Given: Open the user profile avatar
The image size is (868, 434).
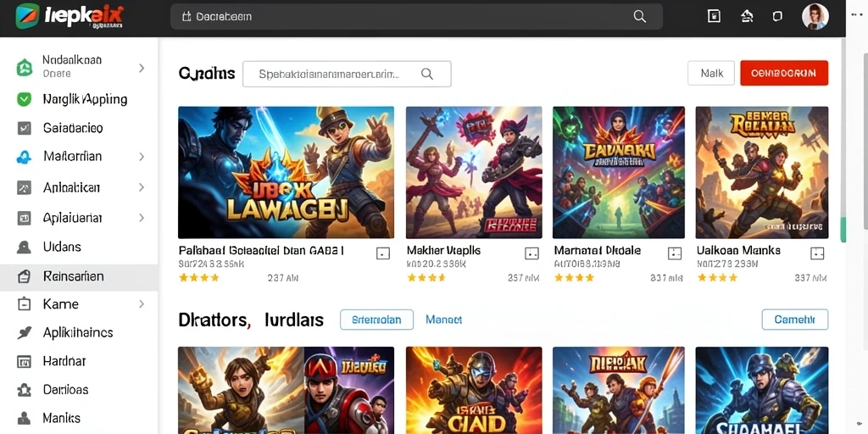Looking at the screenshot, I should [x=815, y=17].
